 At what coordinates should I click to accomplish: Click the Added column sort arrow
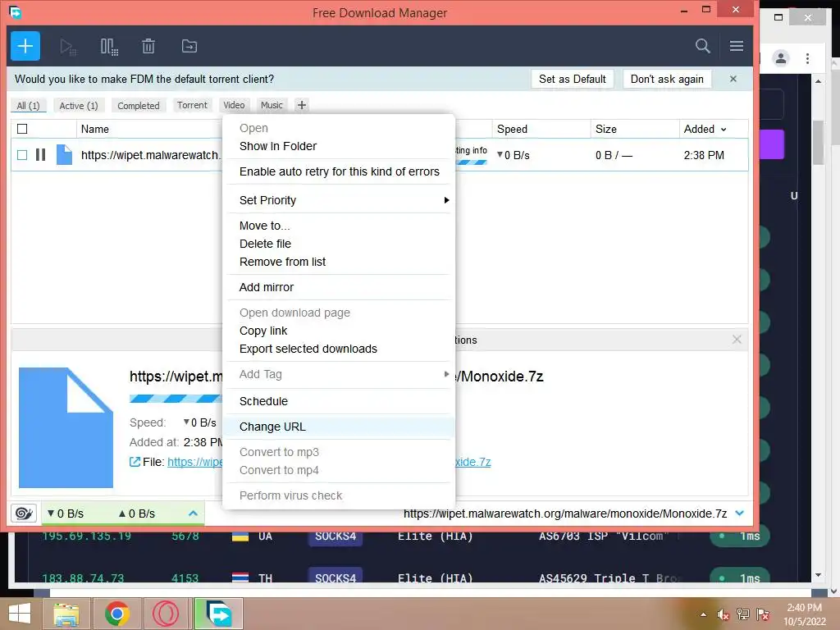point(724,129)
